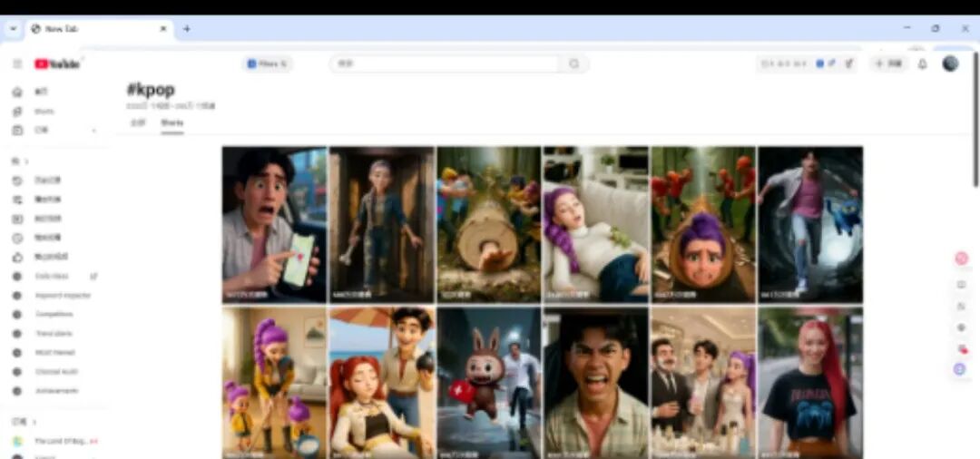Click the search magnifier button

coord(573,63)
